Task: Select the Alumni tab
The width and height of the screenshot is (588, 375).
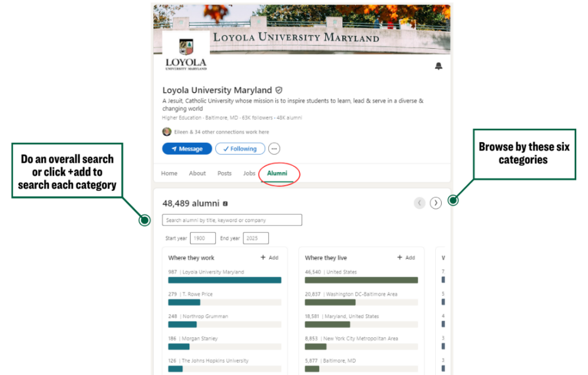Action: pyautogui.click(x=277, y=173)
